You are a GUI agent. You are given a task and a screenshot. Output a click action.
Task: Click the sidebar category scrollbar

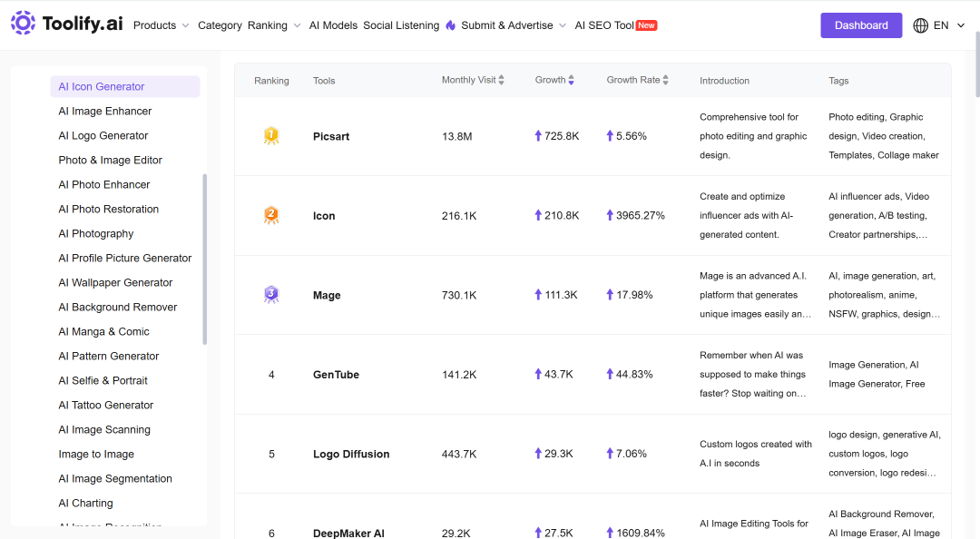[204, 259]
